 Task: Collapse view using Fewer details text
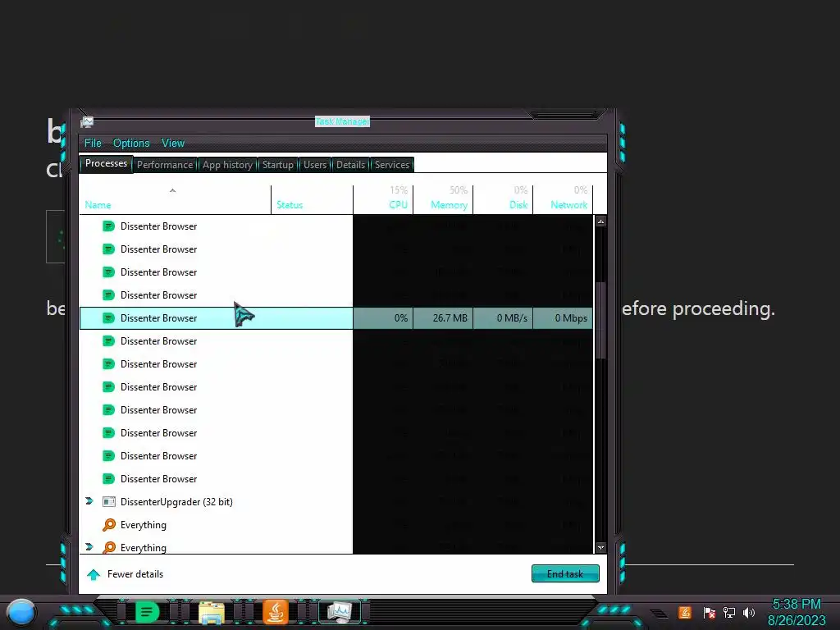click(135, 574)
